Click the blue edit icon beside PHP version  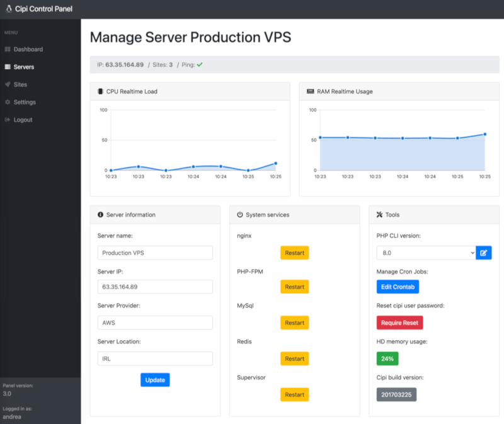483,253
